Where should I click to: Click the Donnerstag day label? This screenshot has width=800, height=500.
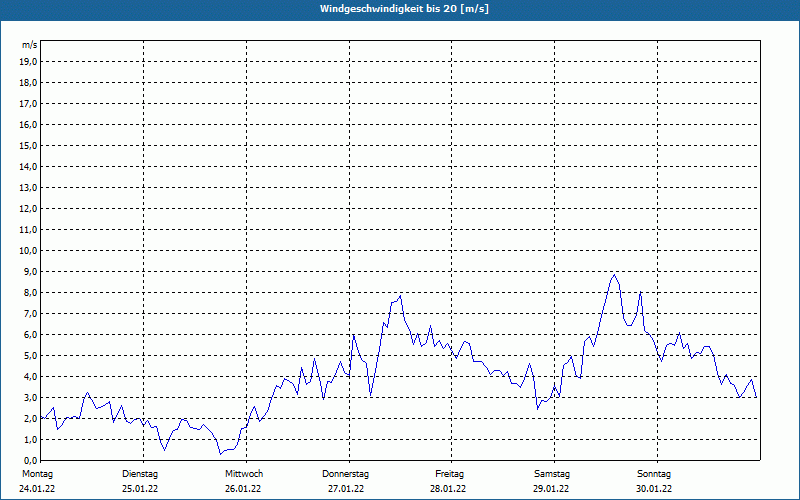click(x=345, y=474)
